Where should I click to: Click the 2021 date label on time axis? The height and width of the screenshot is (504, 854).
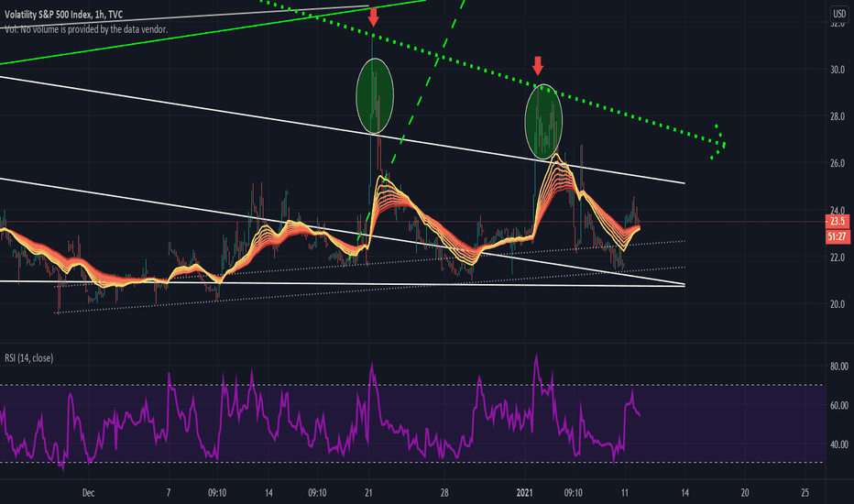pyautogui.click(x=524, y=493)
